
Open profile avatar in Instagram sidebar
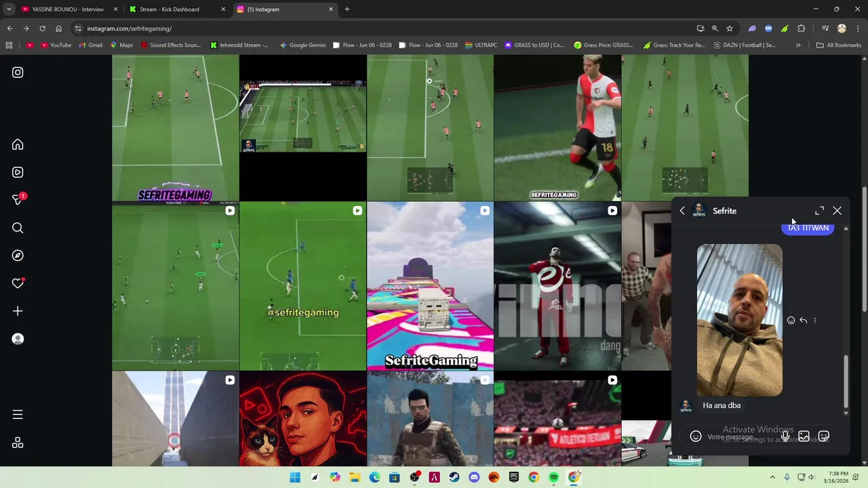coord(18,339)
